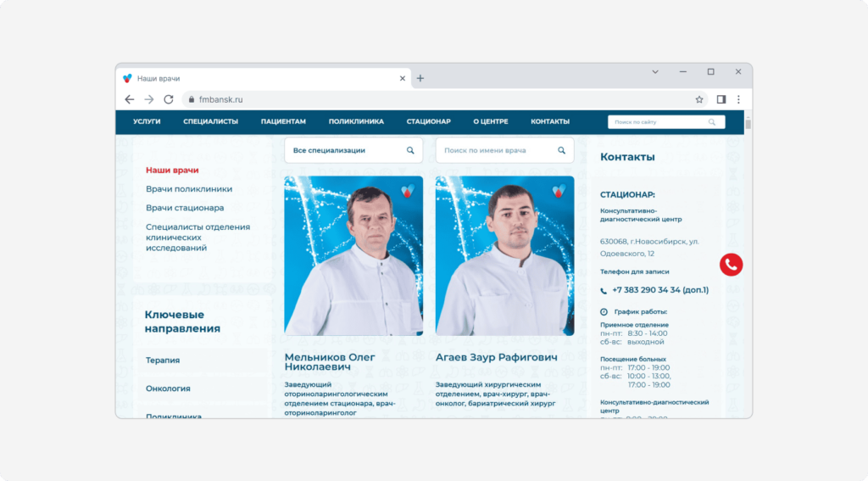
Task: Open the СТАЦИОНАР menu
Action: [x=428, y=121]
